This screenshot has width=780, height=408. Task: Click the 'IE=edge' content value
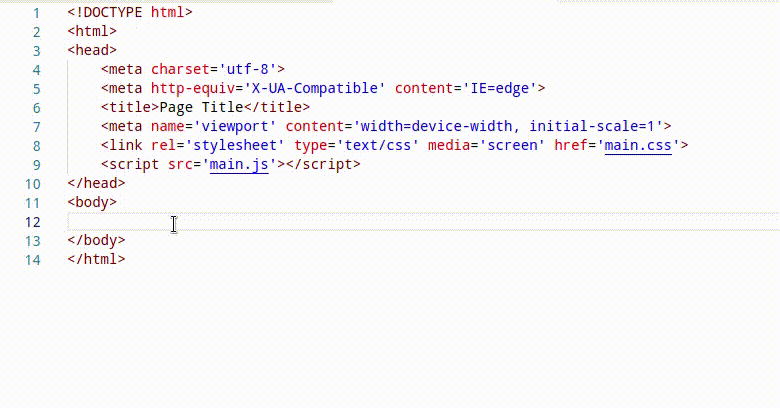click(x=499, y=88)
